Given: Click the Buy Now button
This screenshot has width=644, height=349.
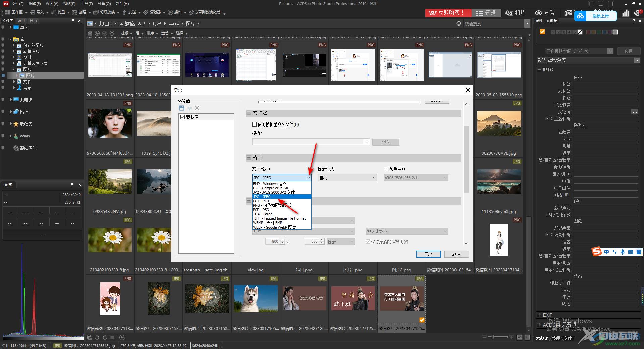Looking at the screenshot, I should pyautogui.click(x=448, y=13).
